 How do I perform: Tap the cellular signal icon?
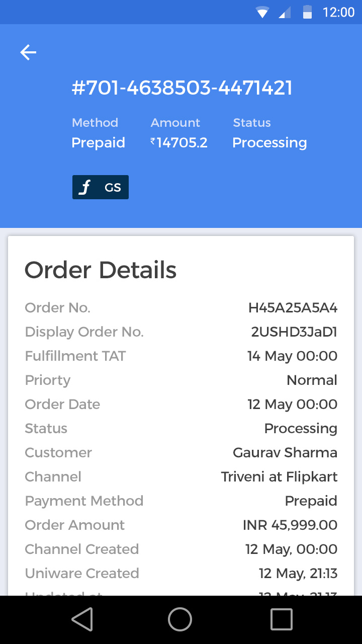click(x=285, y=12)
